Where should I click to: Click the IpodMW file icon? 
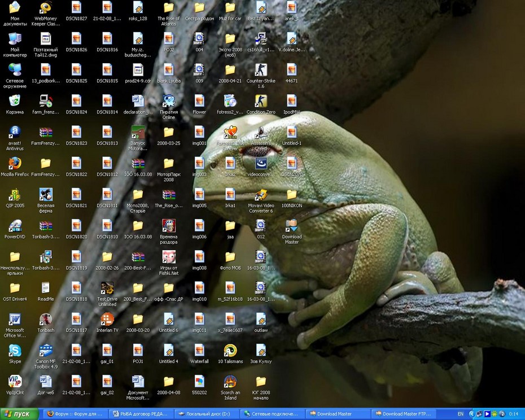click(292, 104)
